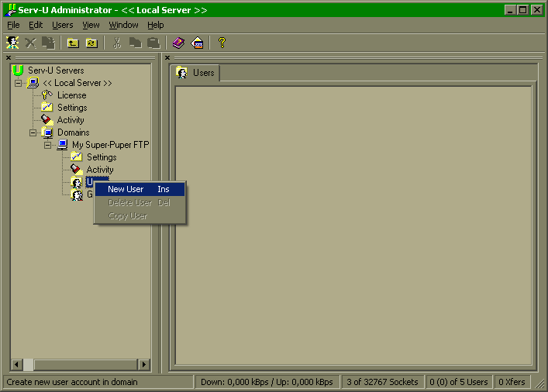The width and height of the screenshot is (548, 392).
Task: Maximize the Serv-U Administrator window
Action: [x=523, y=10]
